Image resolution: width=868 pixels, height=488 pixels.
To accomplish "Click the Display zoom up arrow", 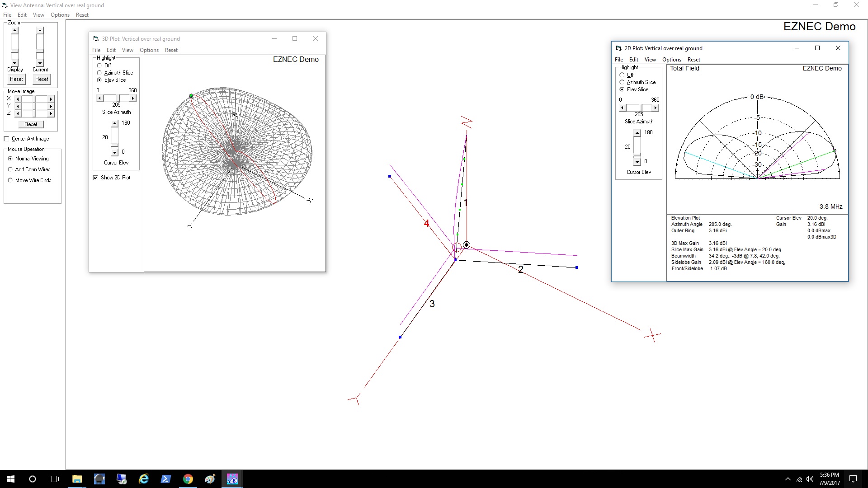I will coord(15,31).
